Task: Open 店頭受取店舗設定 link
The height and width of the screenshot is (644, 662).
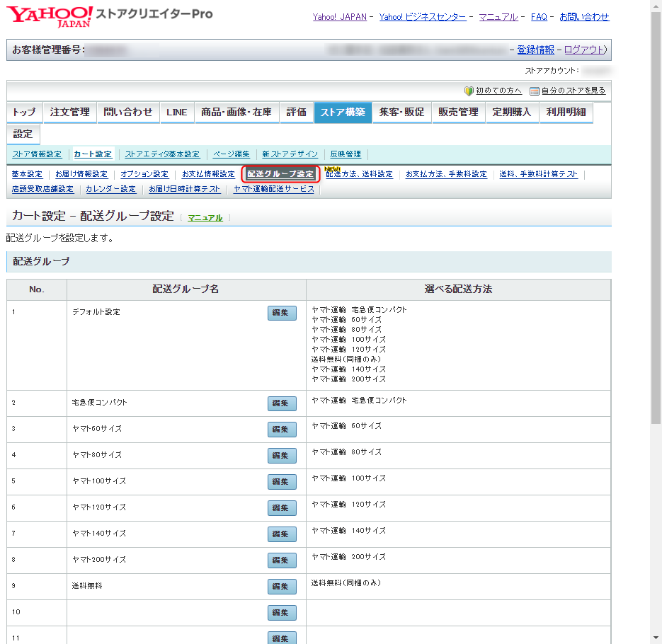Action: click(42, 189)
